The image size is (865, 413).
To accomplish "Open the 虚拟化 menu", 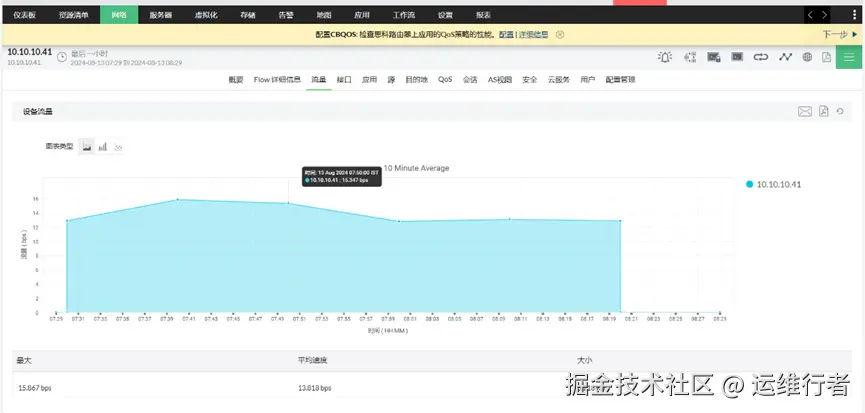I will point(206,15).
